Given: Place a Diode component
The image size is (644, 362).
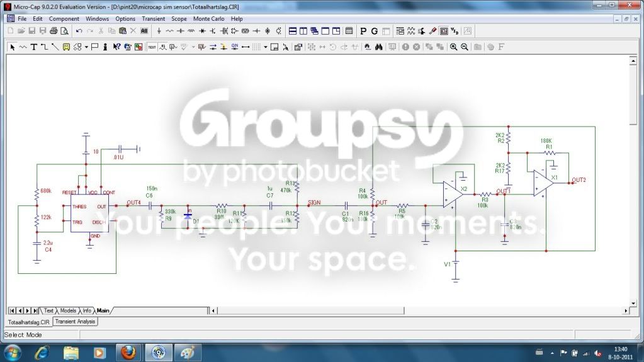Looking at the screenshot, I should (202, 31).
